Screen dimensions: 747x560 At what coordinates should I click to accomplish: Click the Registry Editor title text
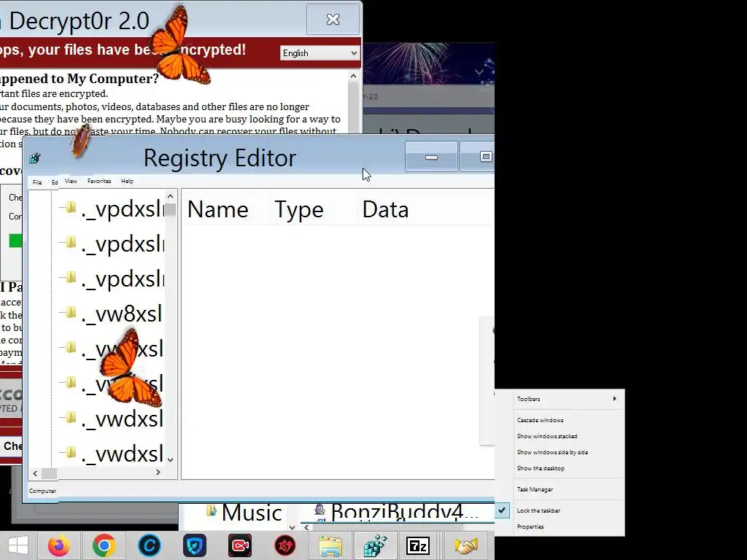[x=220, y=158]
